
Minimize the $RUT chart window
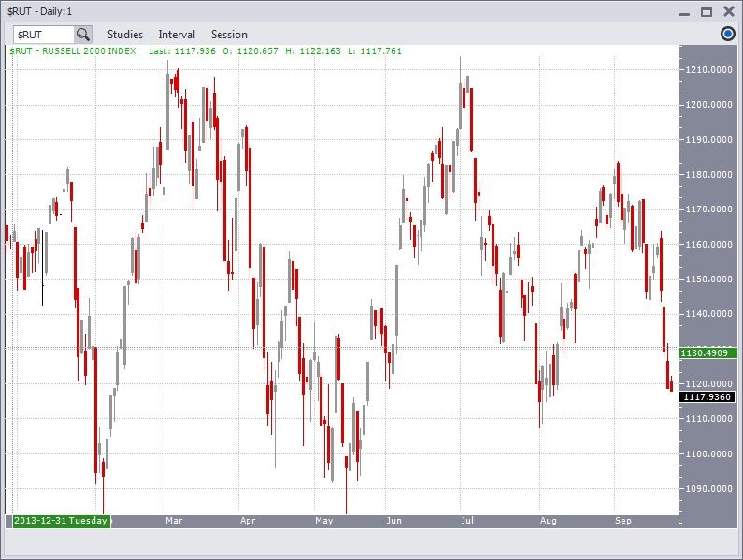(x=684, y=13)
